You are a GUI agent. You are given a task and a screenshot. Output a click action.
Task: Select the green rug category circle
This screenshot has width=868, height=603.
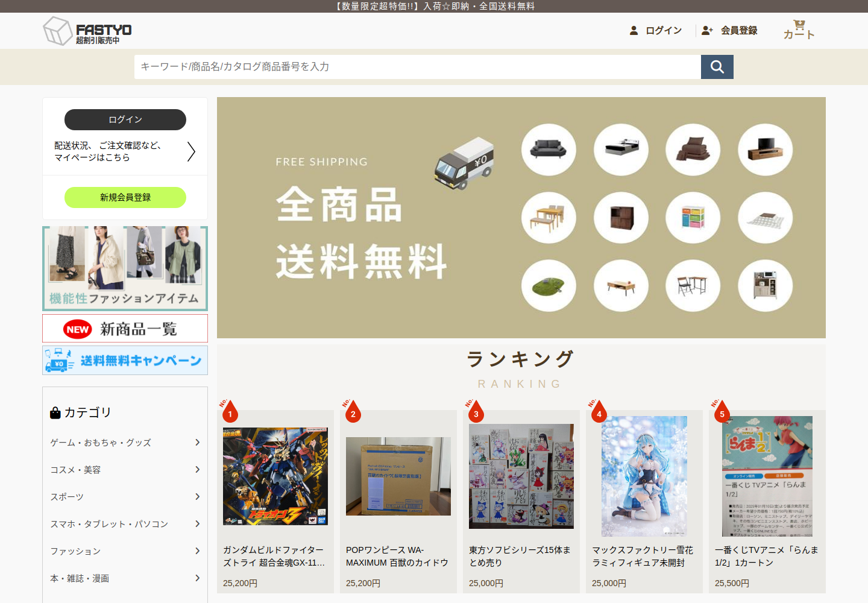point(549,286)
